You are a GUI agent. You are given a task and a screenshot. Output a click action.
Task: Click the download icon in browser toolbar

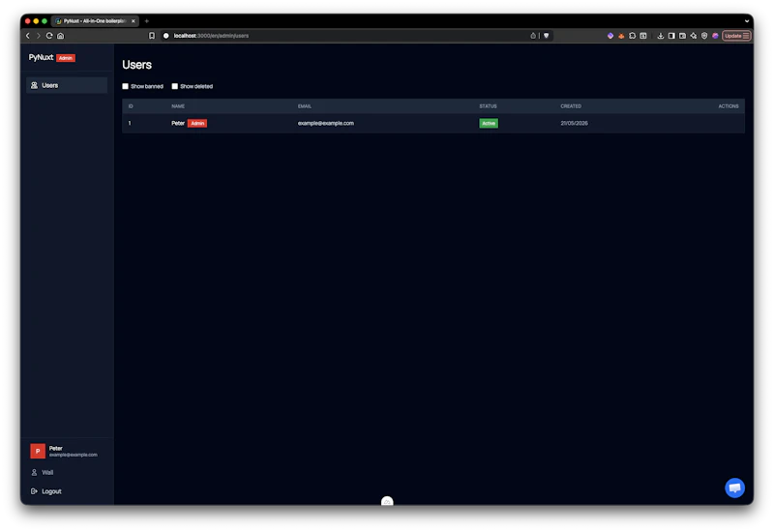pos(661,36)
